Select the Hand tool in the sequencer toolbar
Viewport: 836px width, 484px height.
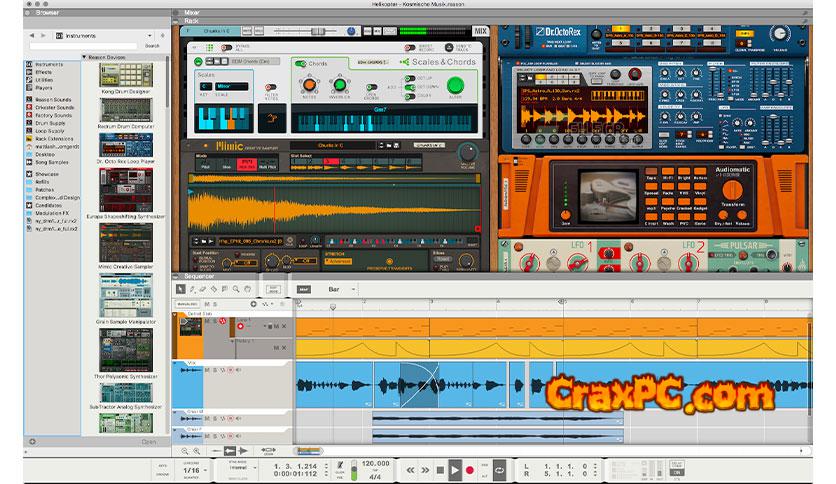[x=247, y=290]
